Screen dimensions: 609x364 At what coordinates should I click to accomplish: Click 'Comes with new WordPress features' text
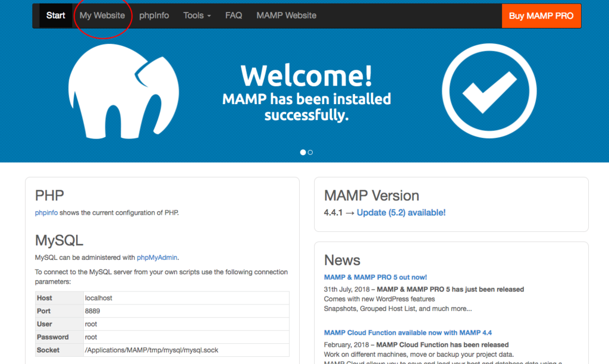coord(379,299)
